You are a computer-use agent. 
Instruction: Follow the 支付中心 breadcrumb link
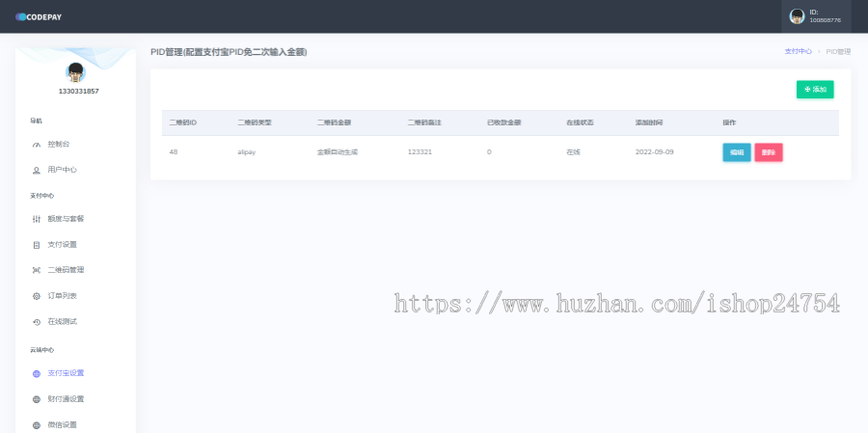(x=798, y=51)
